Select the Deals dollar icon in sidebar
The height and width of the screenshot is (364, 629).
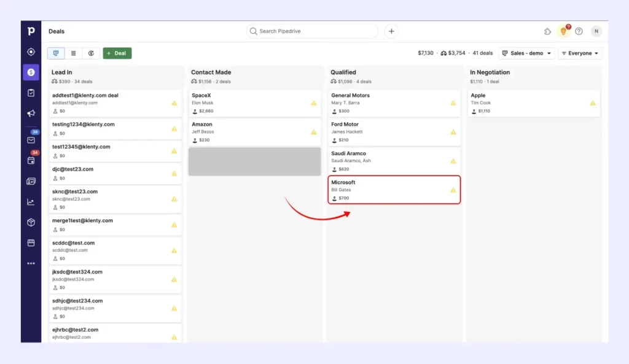coord(31,72)
